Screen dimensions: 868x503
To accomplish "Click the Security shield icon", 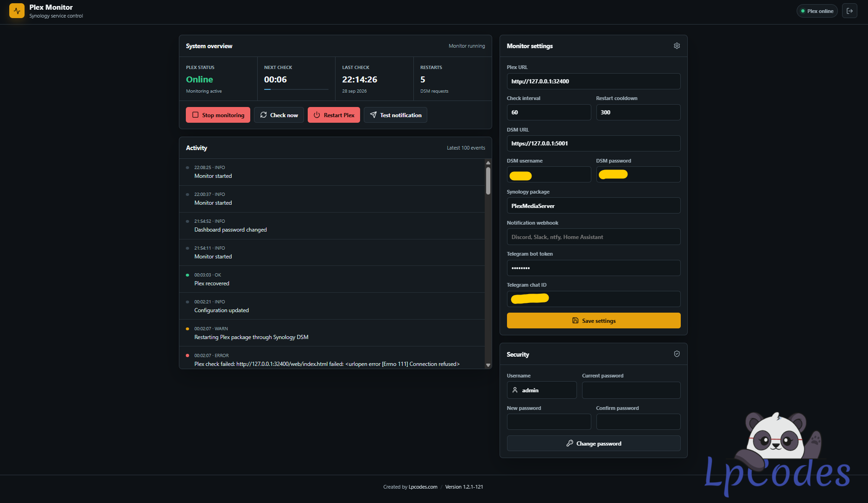I will (677, 354).
